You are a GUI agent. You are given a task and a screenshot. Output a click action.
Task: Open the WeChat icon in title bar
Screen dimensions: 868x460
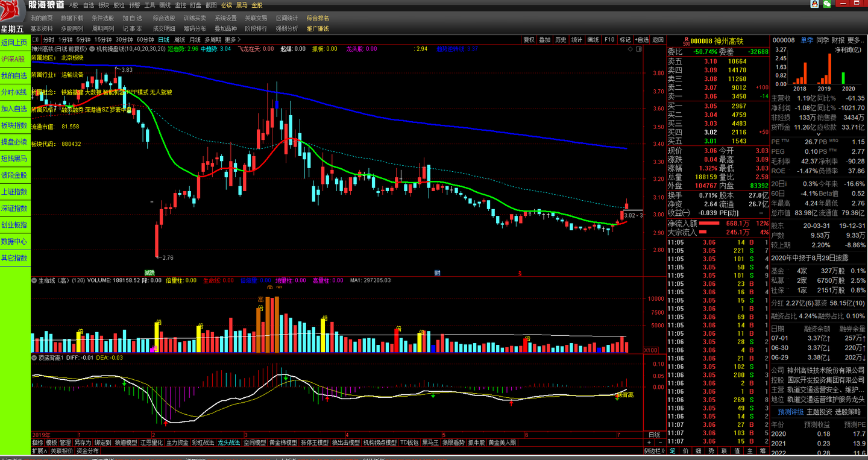827,4
